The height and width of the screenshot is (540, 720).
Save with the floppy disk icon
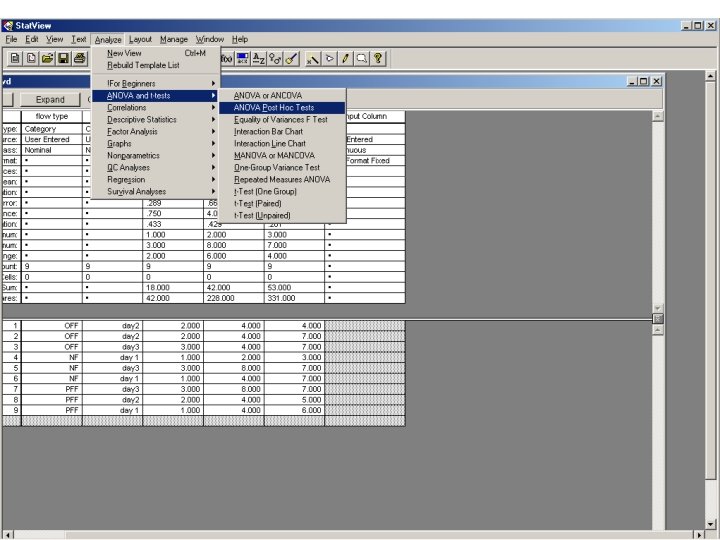(x=63, y=58)
